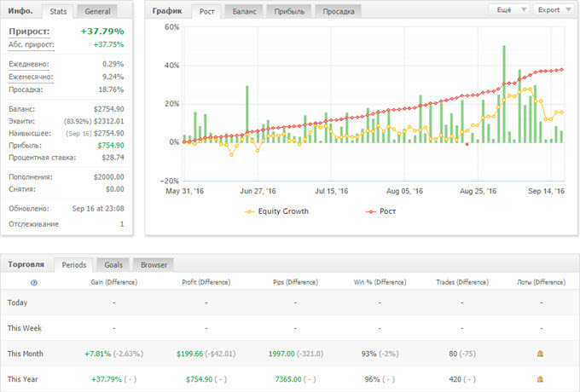The height and width of the screenshot is (392, 580).
Task: Open the Прибыль chart tab
Action: tap(289, 11)
